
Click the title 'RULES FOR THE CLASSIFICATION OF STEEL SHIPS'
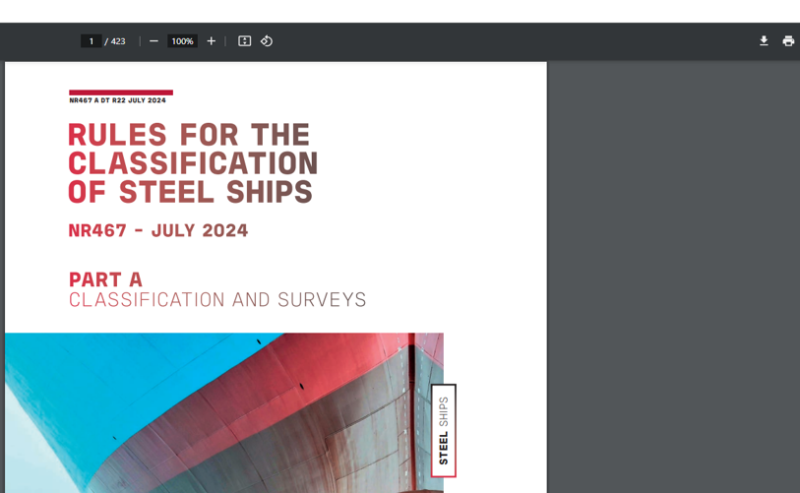193,163
